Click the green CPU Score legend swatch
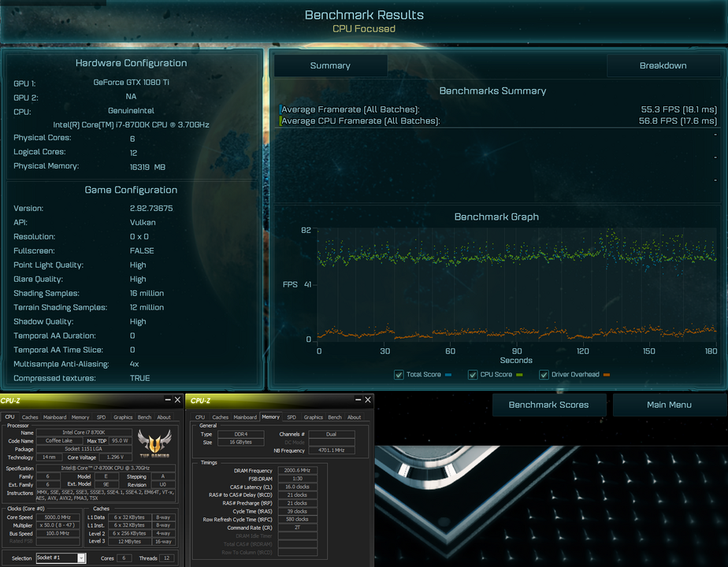This screenshot has width=728, height=567. (519, 375)
